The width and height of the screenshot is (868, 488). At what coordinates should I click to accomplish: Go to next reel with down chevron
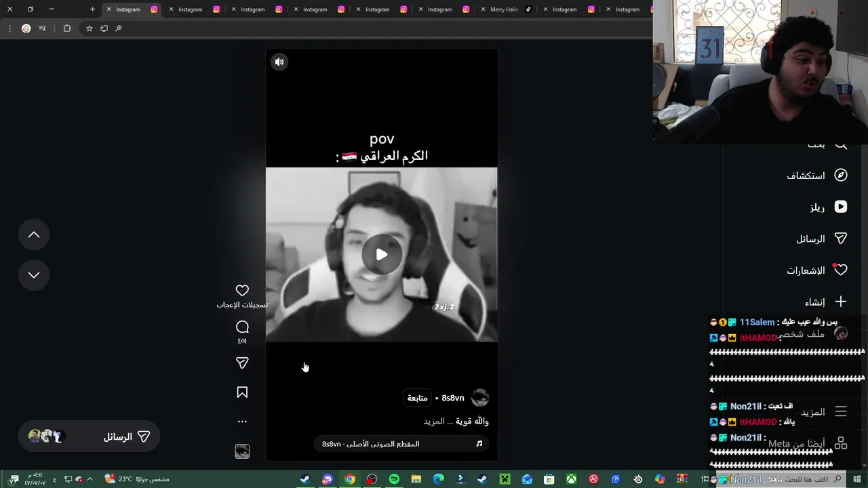pyautogui.click(x=34, y=274)
